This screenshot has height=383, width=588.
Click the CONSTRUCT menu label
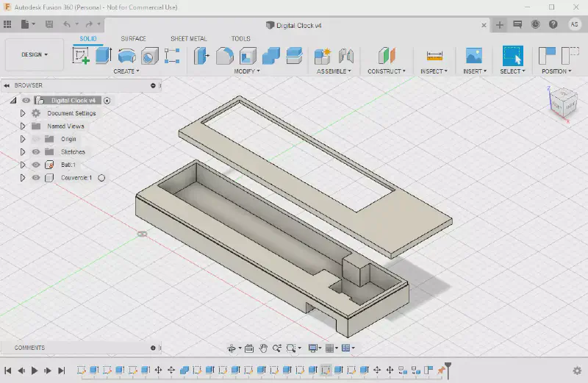(387, 71)
